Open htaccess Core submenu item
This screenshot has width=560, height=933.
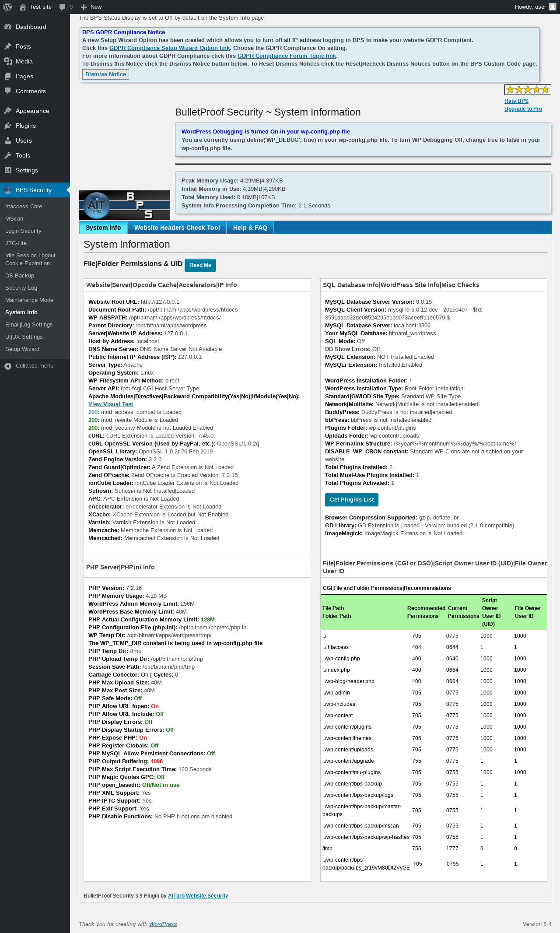pos(24,207)
